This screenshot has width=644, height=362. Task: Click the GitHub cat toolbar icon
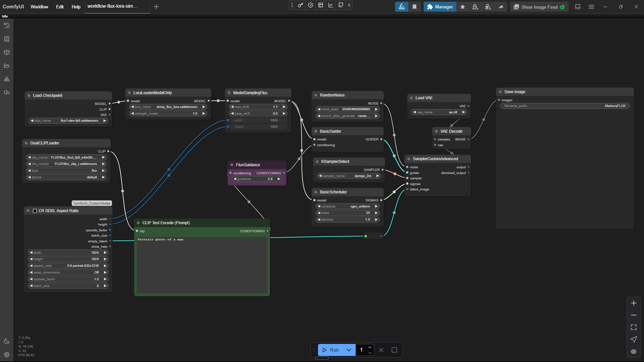[x=341, y=5]
